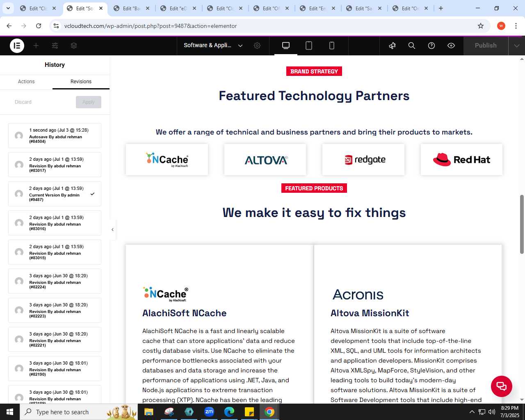Collapse the History side panel
525x420 pixels.
point(112,230)
